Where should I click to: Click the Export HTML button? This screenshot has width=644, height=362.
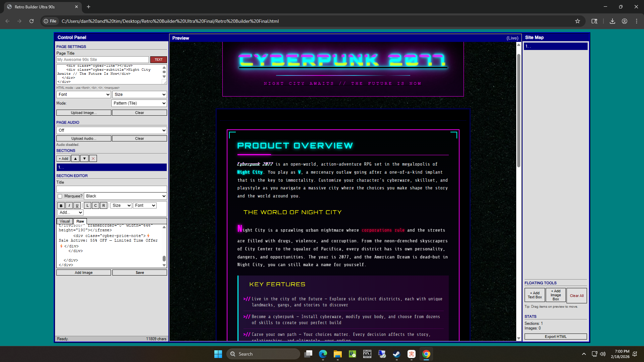[x=555, y=337]
